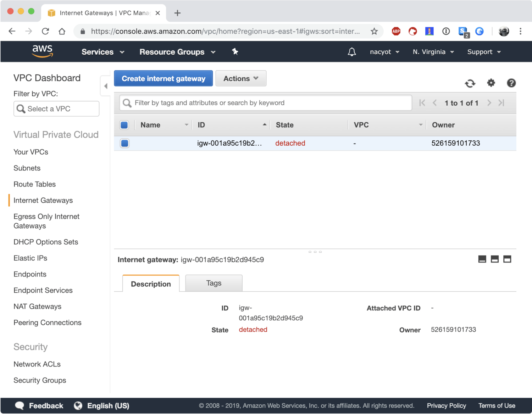The height and width of the screenshot is (414, 532).
Task: Bookmark this page with the star
Action: click(x=374, y=31)
